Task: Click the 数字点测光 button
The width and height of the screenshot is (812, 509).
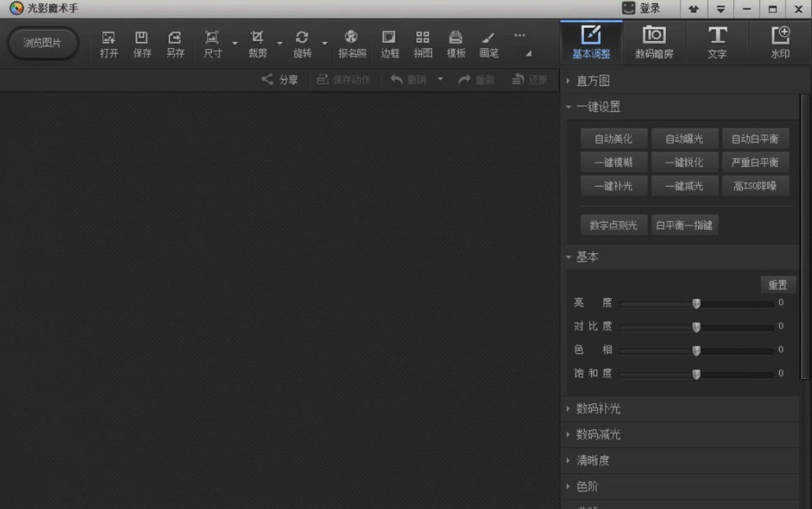Action: pos(614,225)
